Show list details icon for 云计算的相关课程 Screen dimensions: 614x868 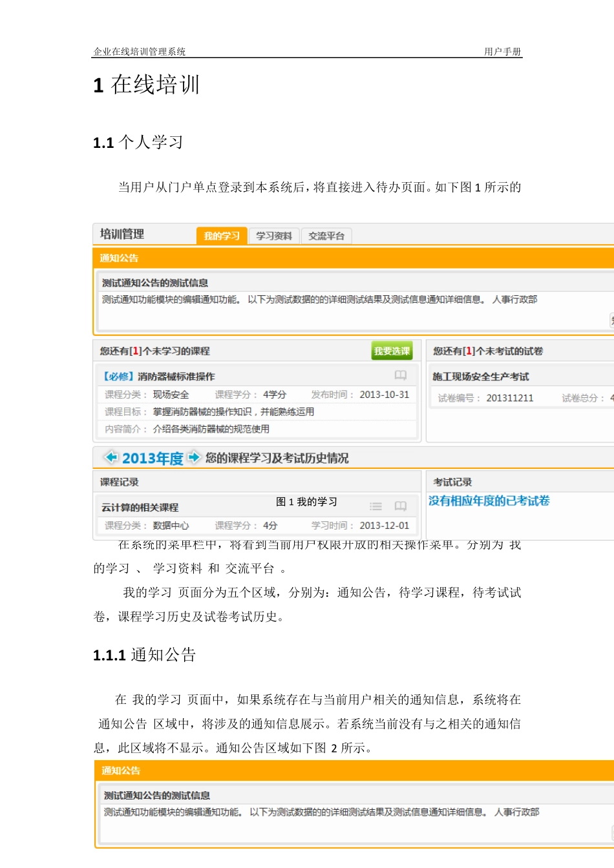(376, 506)
